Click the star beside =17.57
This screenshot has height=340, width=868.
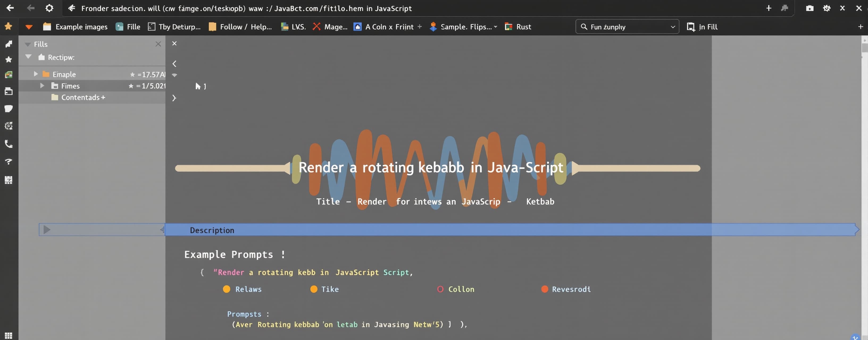click(x=132, y=74)
